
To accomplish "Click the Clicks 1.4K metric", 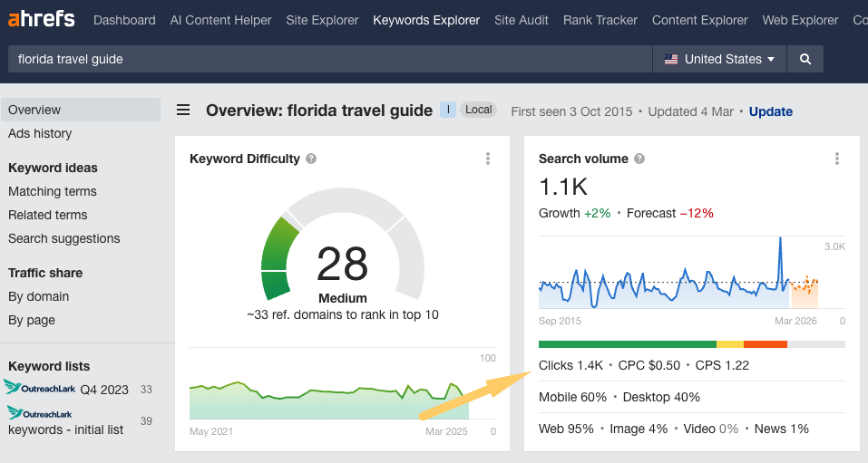I will coord(571,365).
